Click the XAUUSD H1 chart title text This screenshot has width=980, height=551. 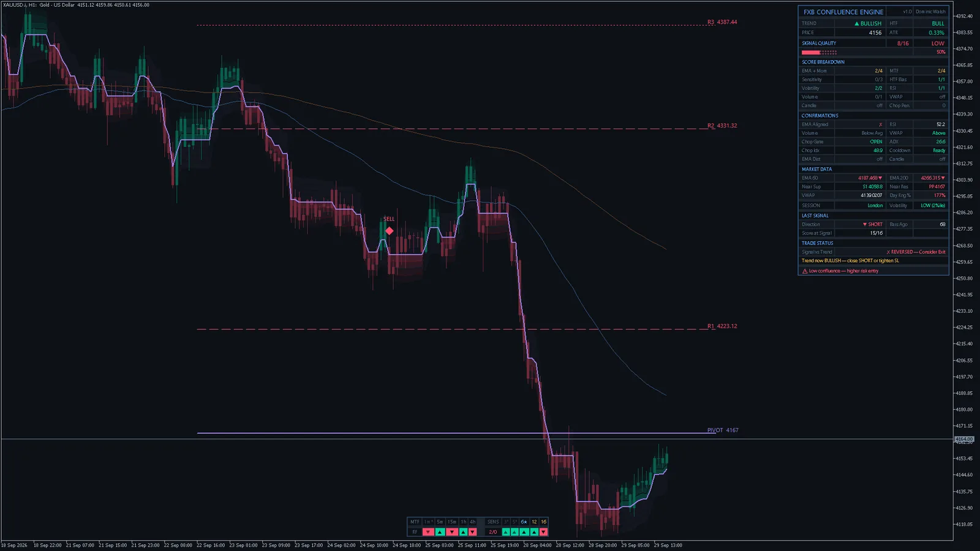click(x=76, y=5)
